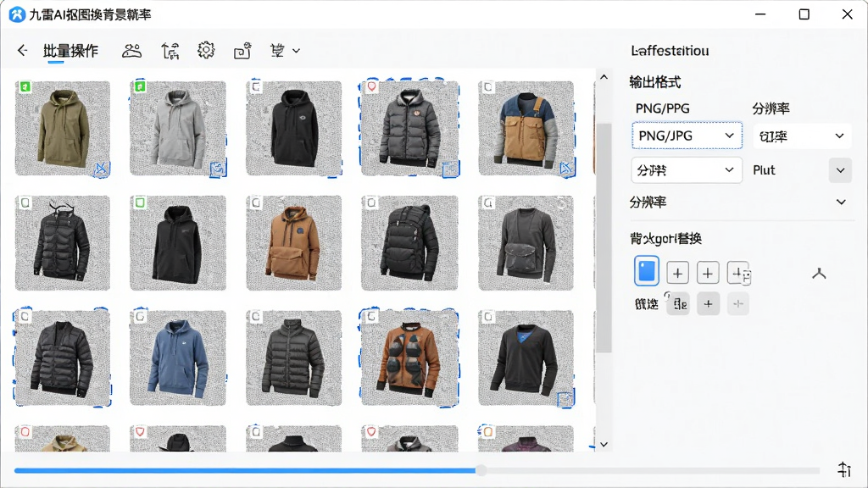Toggle checkbox on olive green hoodie thumbnail
The width and height of the screenshot is (868, 488).
point(25,87)
